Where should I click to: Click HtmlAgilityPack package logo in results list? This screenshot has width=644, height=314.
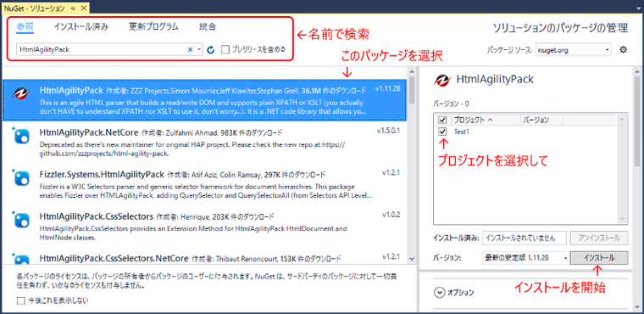tap(20, 93)
